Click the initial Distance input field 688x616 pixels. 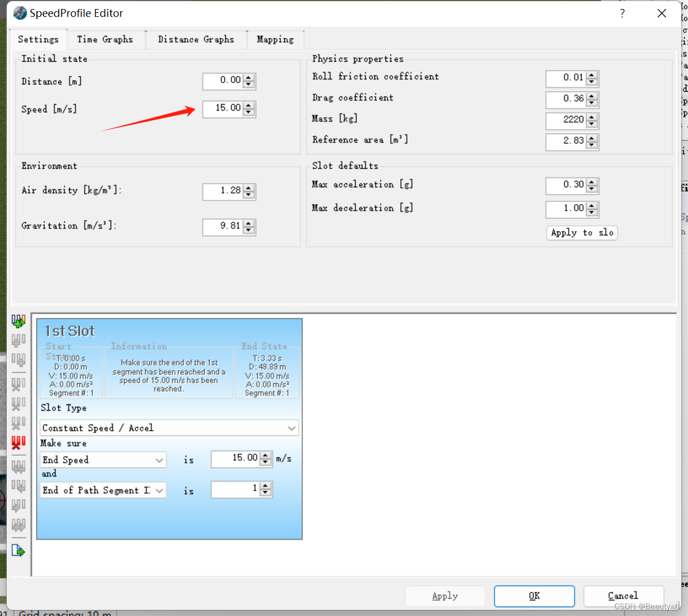[x=223, y=81]
